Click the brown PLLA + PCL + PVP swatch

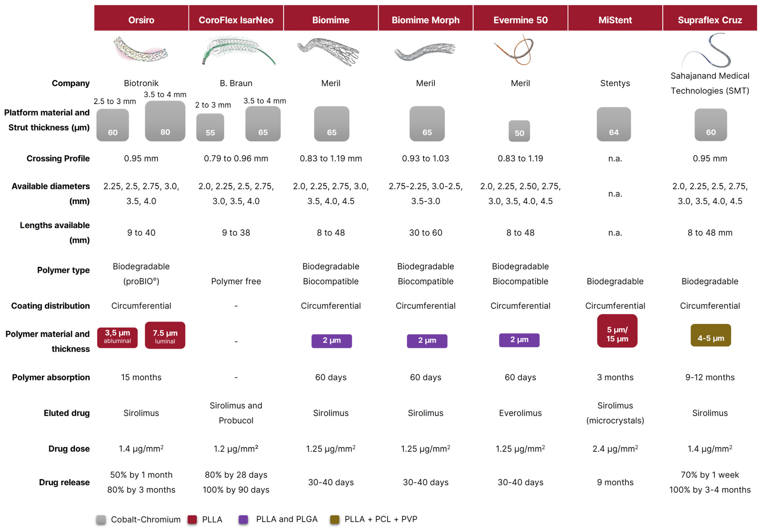pos(335,519)
